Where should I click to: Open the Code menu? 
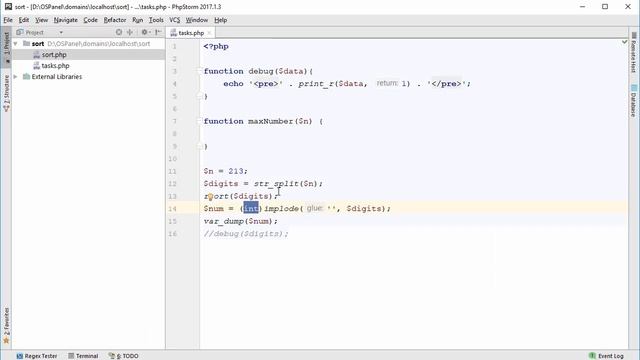90,20
